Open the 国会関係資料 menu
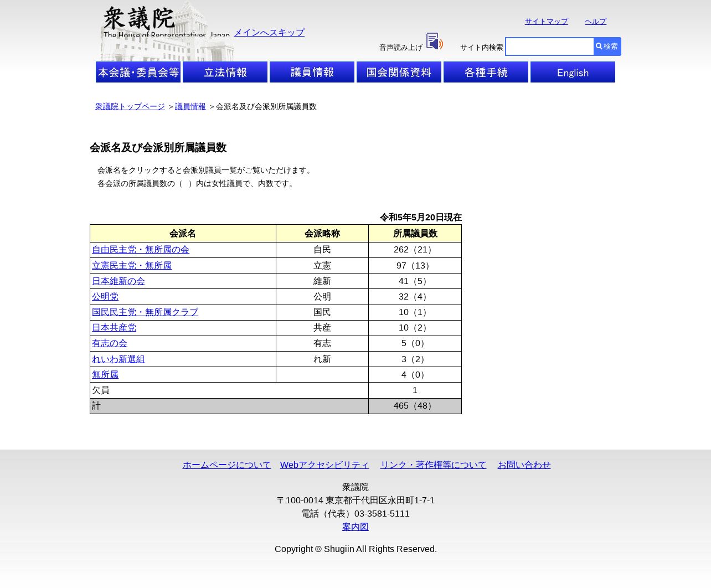The width and height of the screenshot is (711, 588). tap(399, 72)
